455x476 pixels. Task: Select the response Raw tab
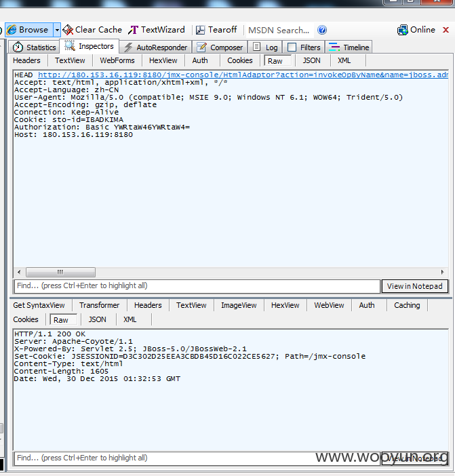click(x=63, y=319)
